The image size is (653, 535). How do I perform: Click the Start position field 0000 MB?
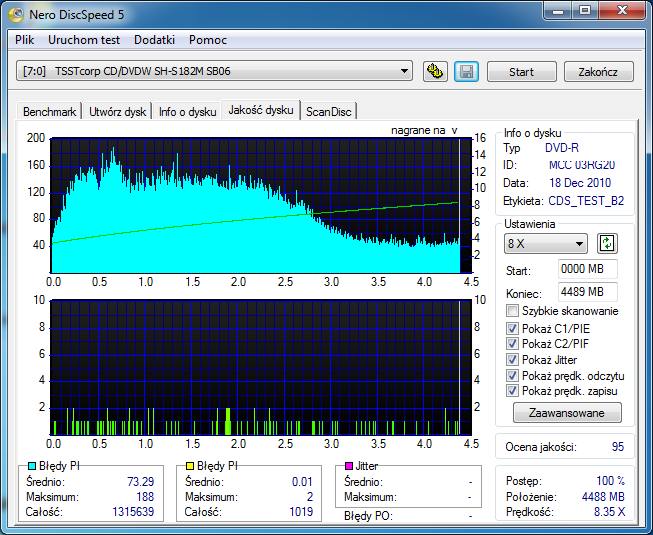click(x=588, y=269)
